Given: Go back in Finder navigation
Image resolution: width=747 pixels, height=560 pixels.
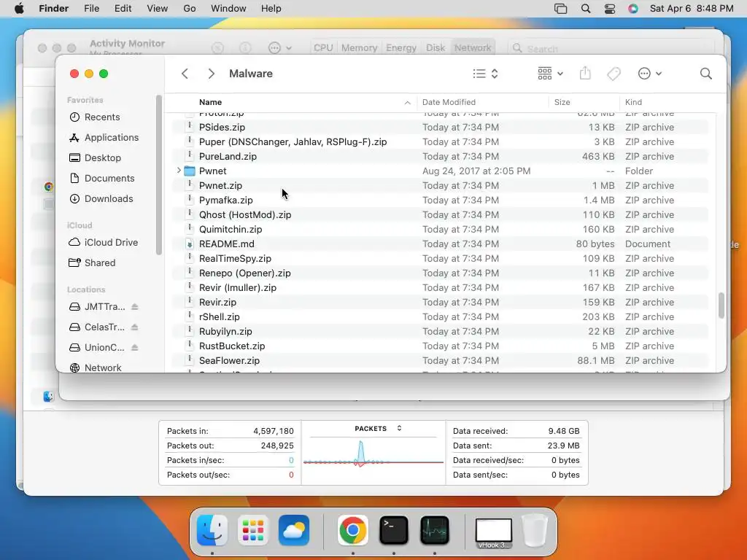Looking at the screenshot, I should [x=185, y=74].
